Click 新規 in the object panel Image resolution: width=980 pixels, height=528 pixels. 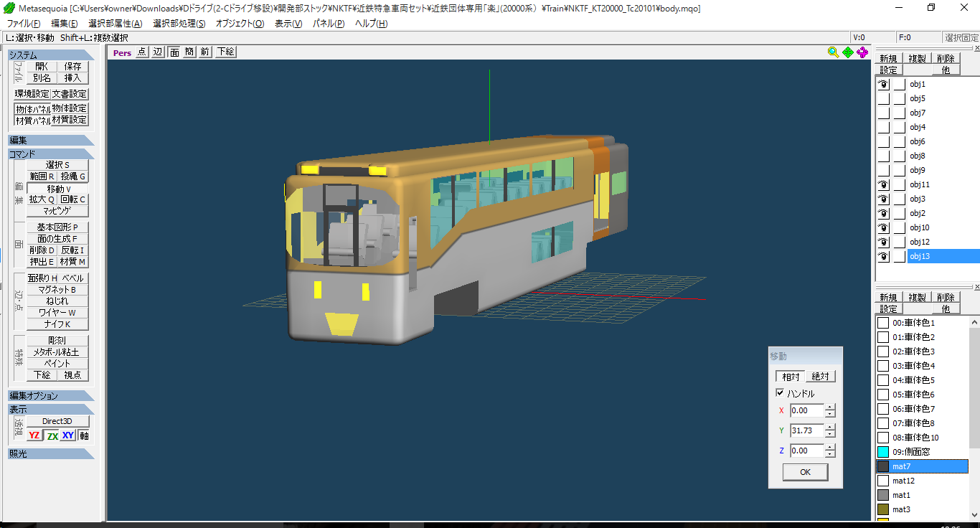click(888, 59)
